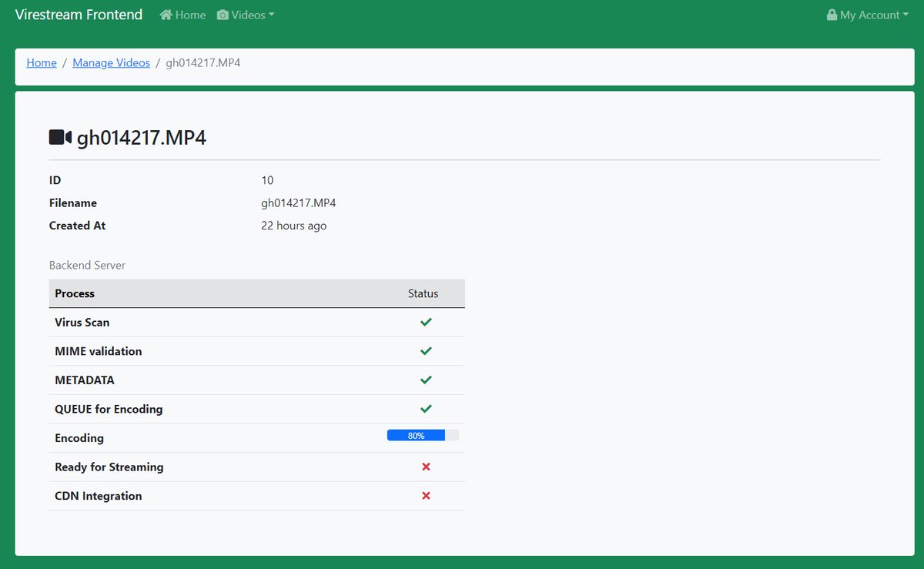Click the CDN Integration row label
The image size is (924, 569).
pyautogui.click(x=99, y=496)
